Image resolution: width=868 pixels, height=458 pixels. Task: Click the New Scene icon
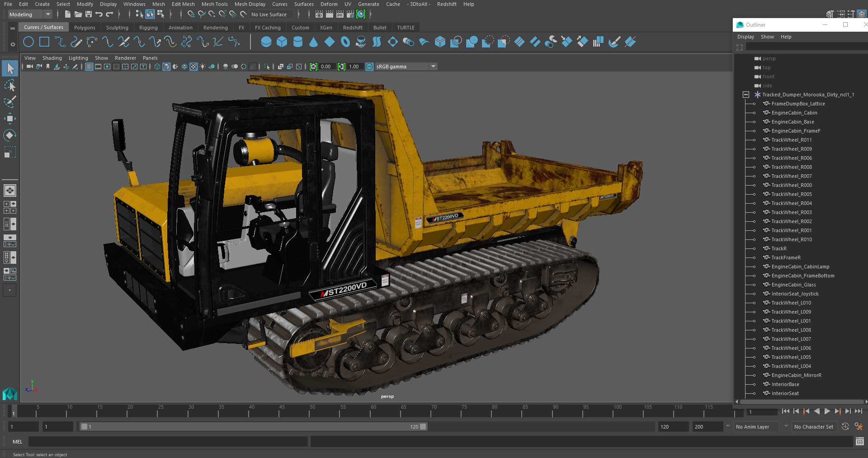point(67,14)
